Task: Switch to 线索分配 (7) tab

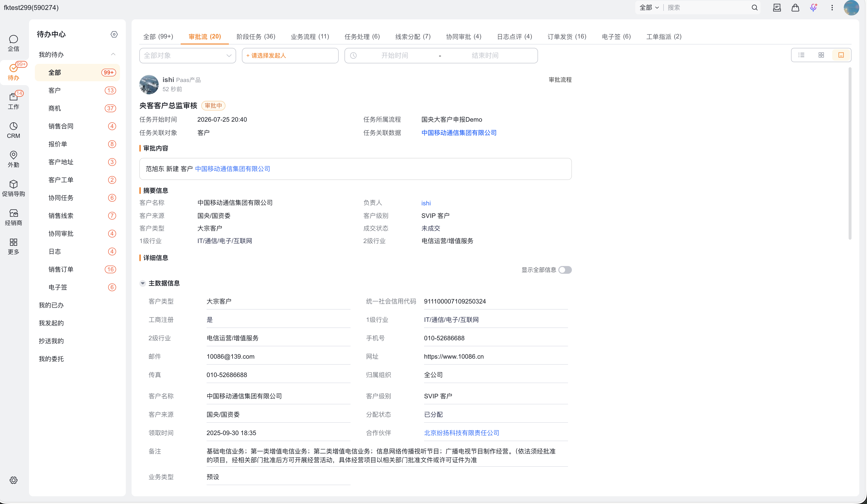Action: (413, 37)
